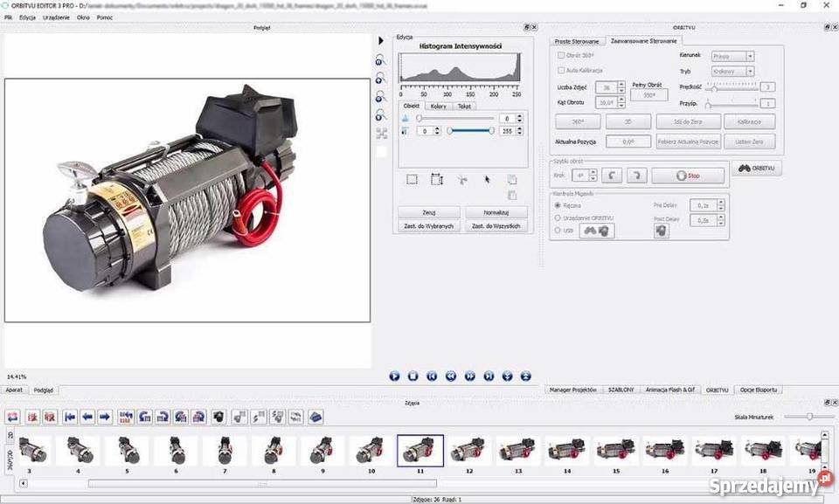839x504 pixels.
Task: Click the Kąt Obrotu spinner arrows
Action: tap(621, 102)
